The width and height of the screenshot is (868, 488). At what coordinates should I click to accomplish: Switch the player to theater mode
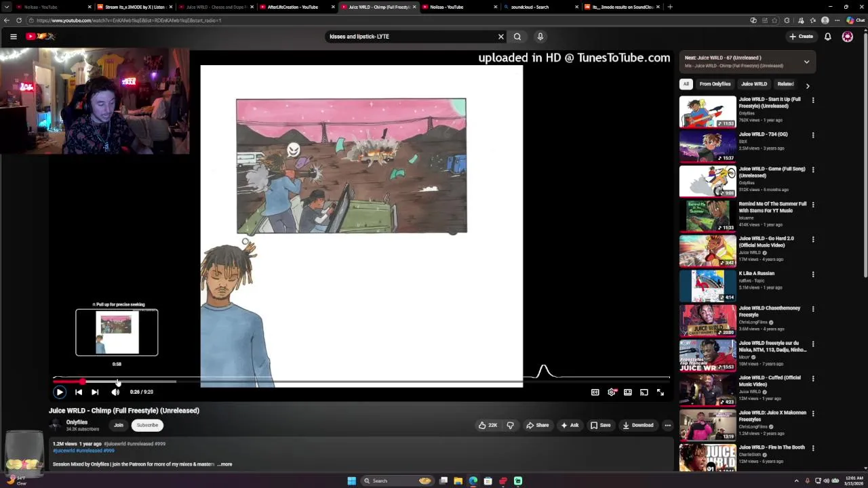point(628,392)
